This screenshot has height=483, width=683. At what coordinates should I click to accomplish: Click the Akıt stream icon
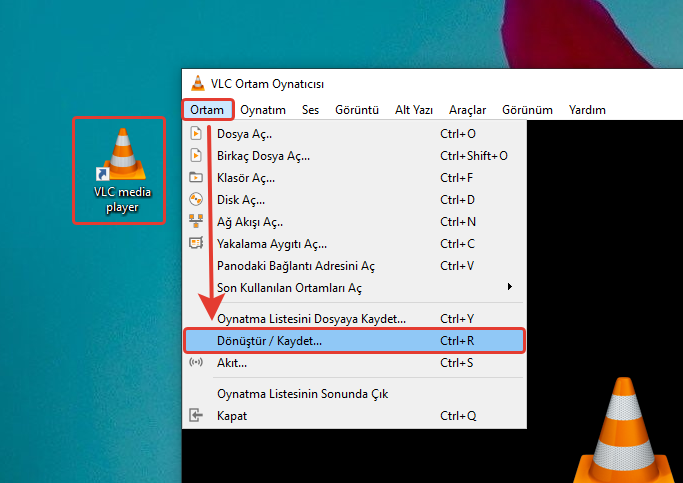tap(196, 363)
